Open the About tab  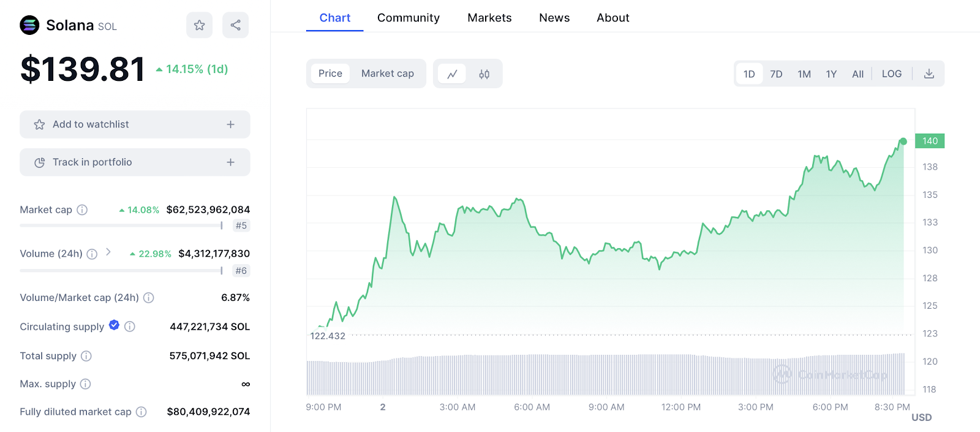613,18
